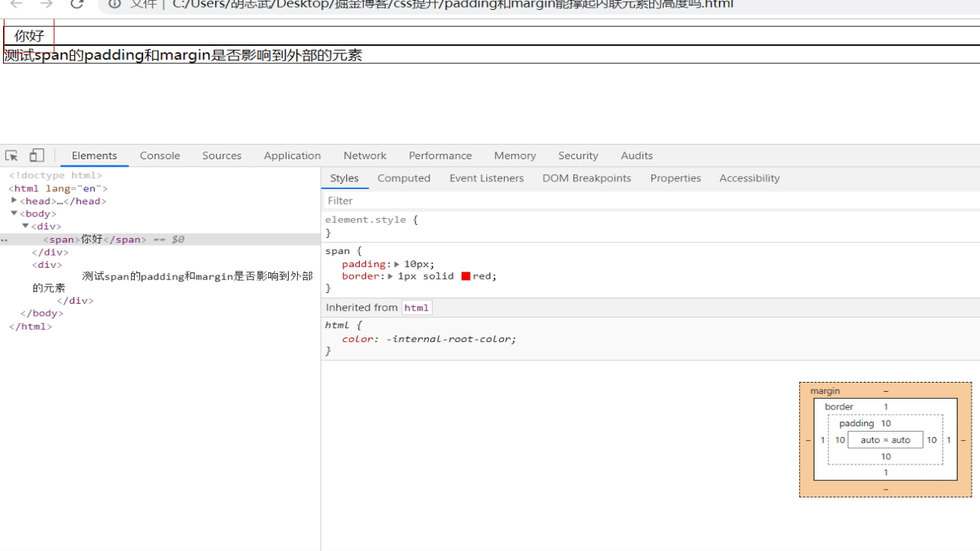Screen dimensions: 980x551
Task: Click the 测试span的padding和margin paragraph on page
Action: [183, 55]
